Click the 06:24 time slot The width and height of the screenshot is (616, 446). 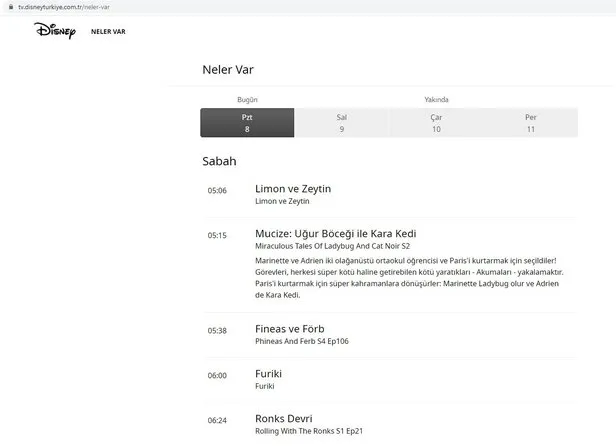tap(217, 420)
